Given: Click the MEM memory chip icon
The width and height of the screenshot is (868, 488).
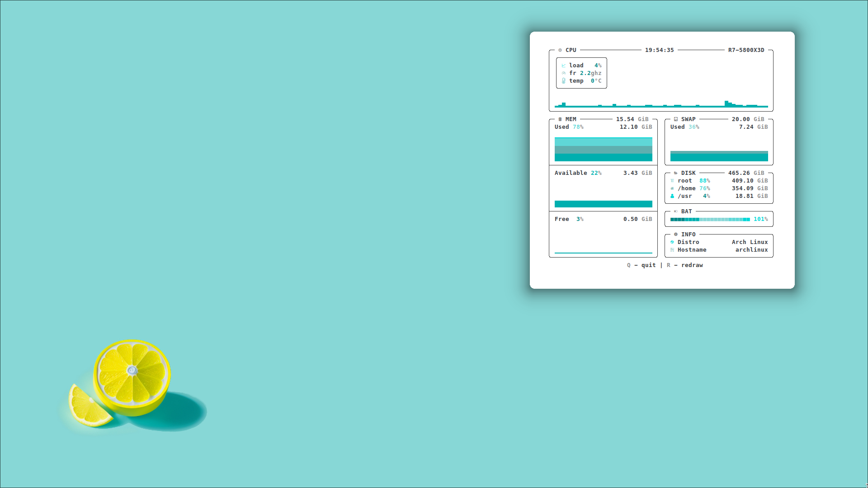Looking at the screenshot, I should click(x=560, y=119).
